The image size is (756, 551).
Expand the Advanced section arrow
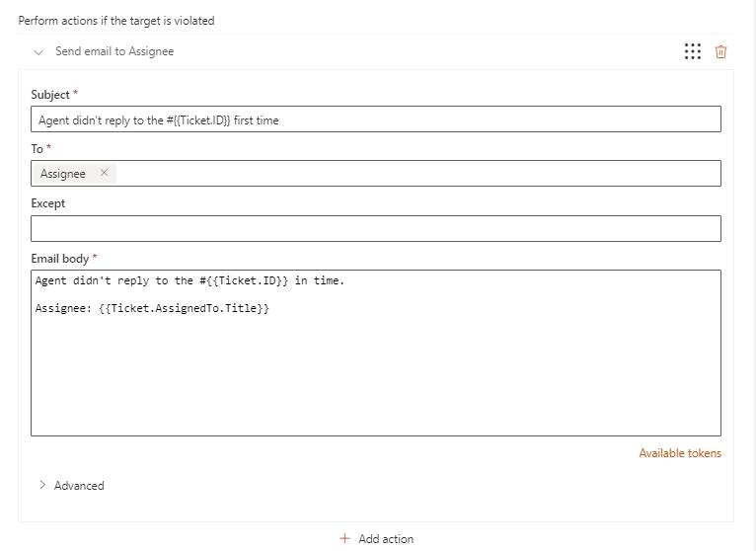[x=42, y=485]
